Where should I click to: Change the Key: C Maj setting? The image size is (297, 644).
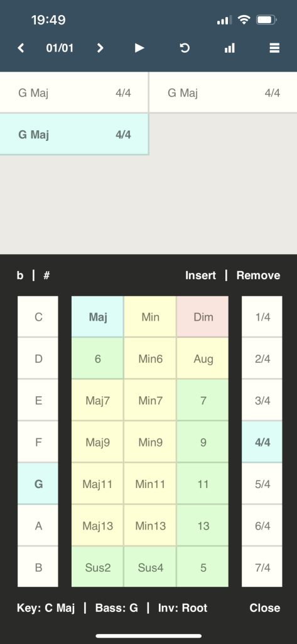click(46, 608)
